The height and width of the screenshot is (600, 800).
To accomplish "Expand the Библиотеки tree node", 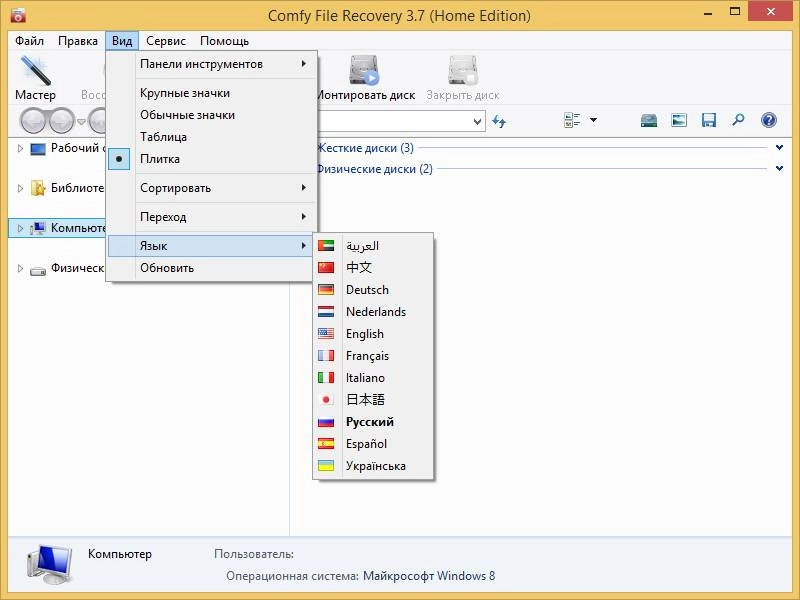I will pyautogui.click(x=20, y=188).
